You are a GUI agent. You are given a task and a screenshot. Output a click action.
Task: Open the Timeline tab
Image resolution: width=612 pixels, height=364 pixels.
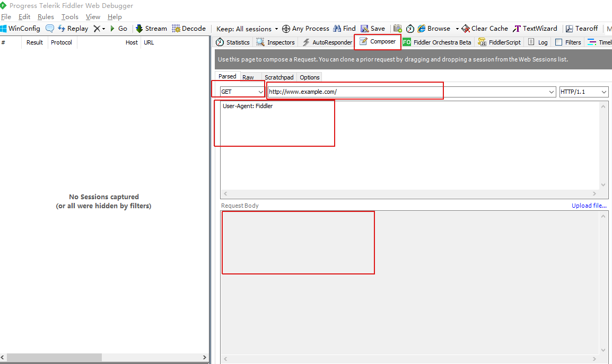pyautogui.click(x=599, y=42)
